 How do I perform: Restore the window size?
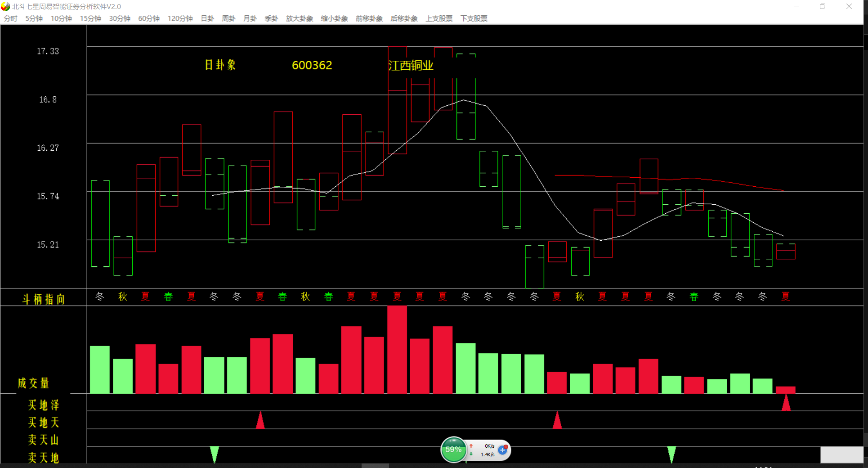point(823,6)
